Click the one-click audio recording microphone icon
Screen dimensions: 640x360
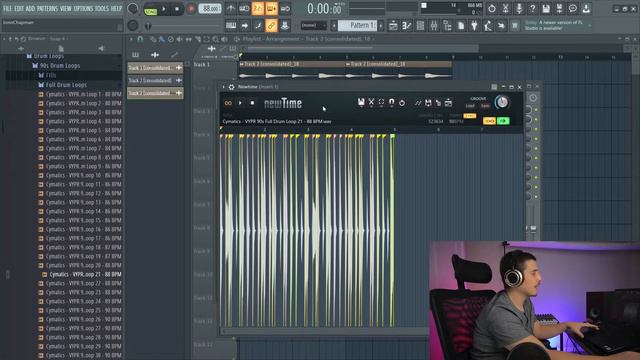tap(519, 9)
